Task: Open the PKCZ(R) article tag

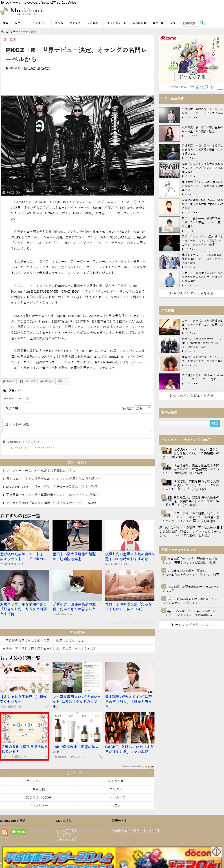Action: tap(24, 399)
